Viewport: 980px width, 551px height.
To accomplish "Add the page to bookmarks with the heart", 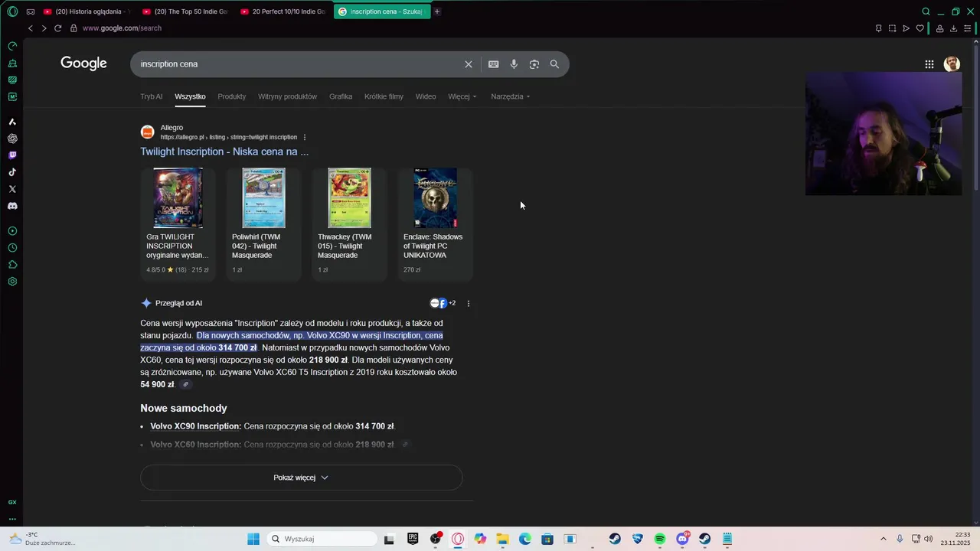I will (x=920, y=28).
